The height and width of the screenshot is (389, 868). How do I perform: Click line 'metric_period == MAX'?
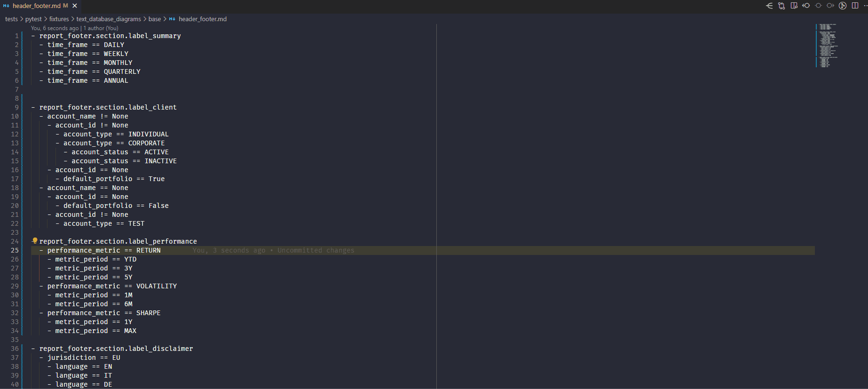[x=96, y=331]
